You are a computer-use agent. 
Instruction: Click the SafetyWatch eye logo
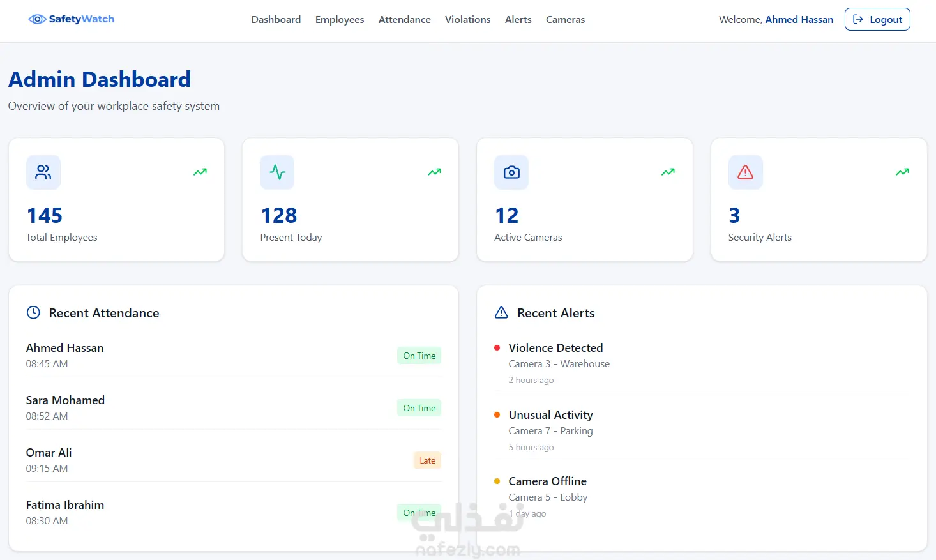[x=38, y=19]
